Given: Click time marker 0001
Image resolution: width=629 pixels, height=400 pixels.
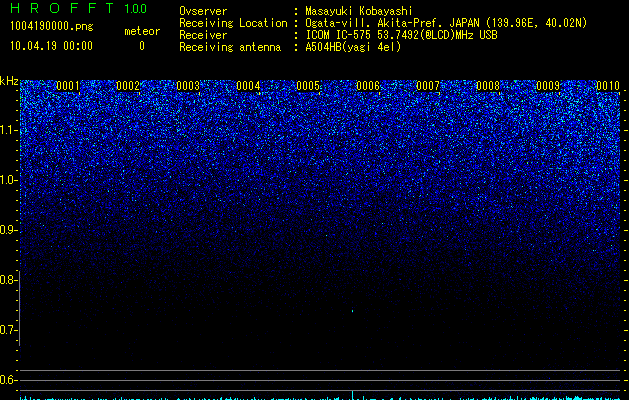Looking at the screenshot, I should pyautogui.click(x=68, y=86).
